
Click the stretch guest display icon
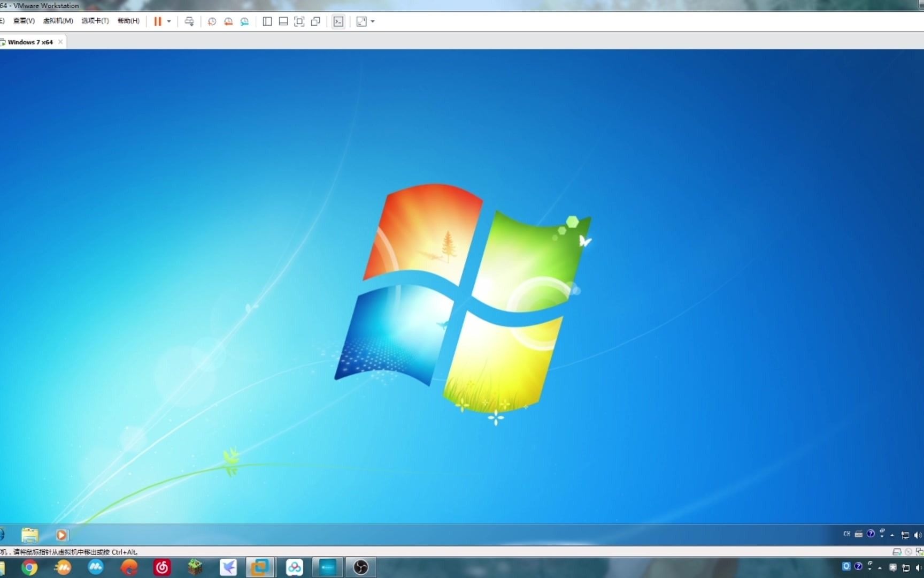361,21
